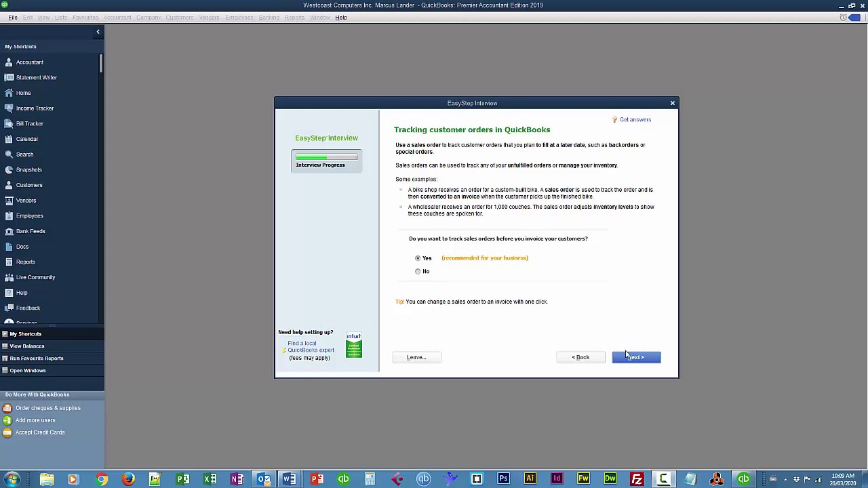
Task: Open the Get answers link
Action: point(635,119)
